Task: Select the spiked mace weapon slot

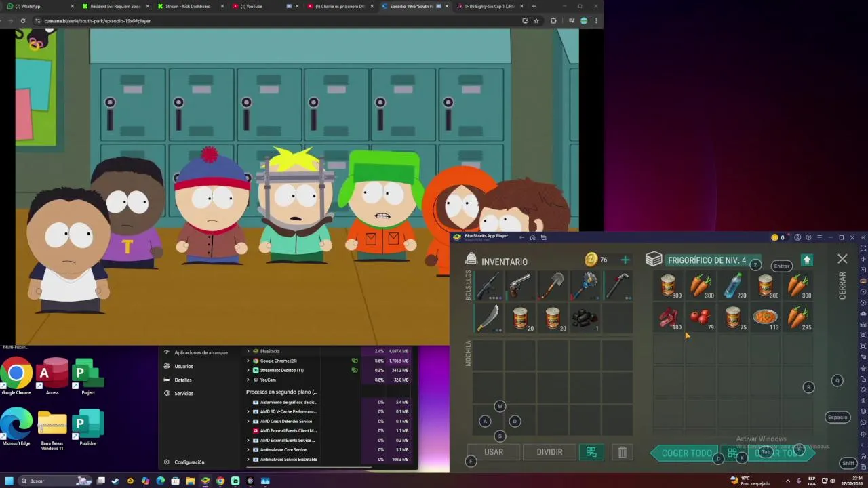Action: click(585, 285)
